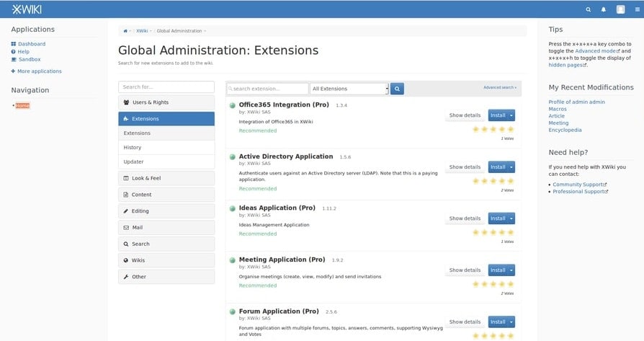The image size is (644, 341).
Task: Show details for Meeting Application
Action: click(465, 270)
